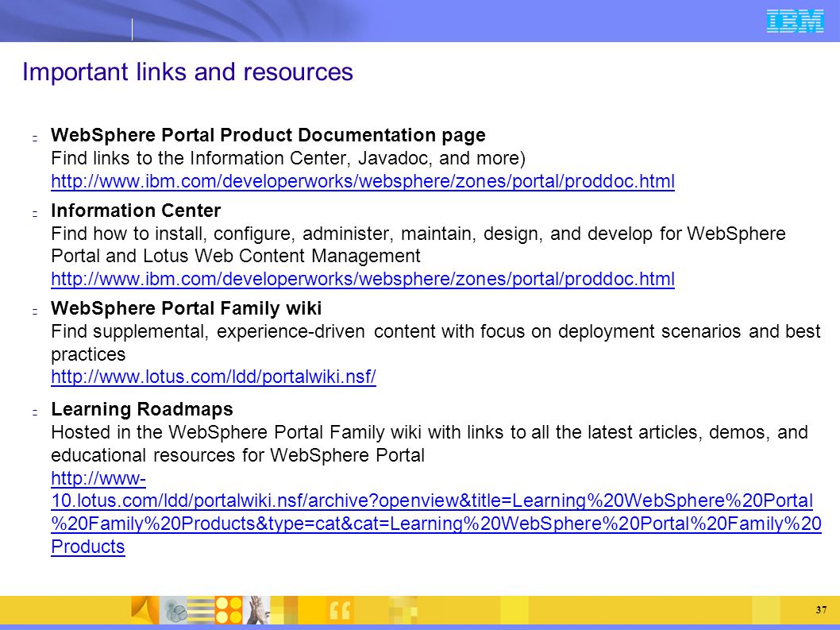The height and width of the screenshot is (630, 840).
Task: Click the bold 'Information Center' heading
Action: (136, 211)
